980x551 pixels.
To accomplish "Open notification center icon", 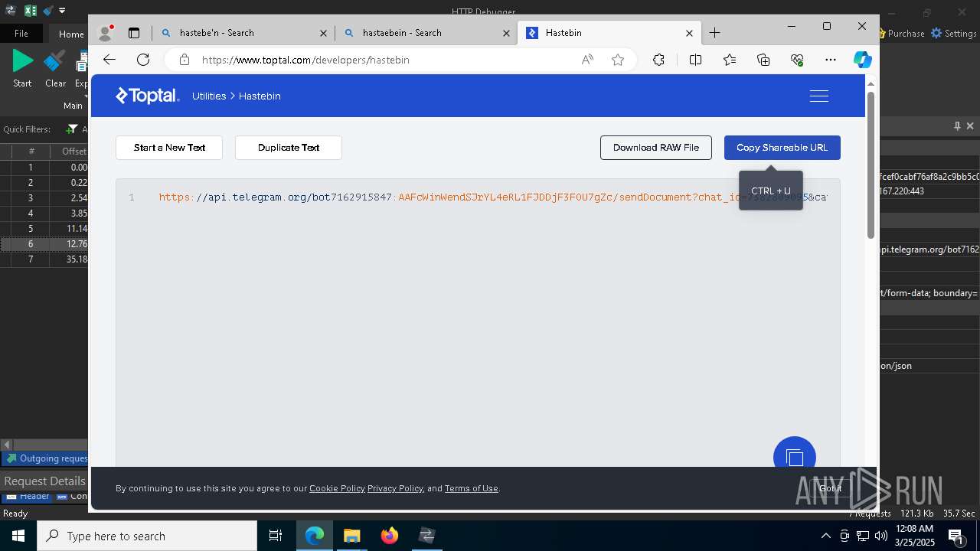I will tap(955, 536).
